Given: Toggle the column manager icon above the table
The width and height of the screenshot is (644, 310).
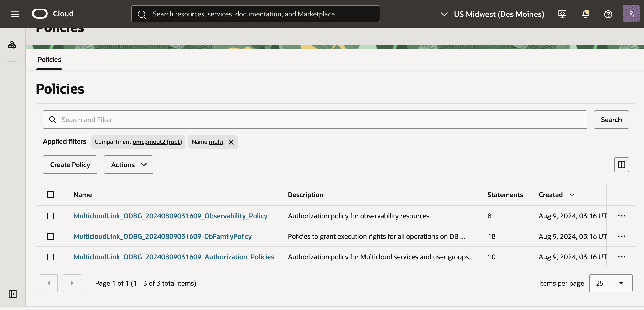Looking at the screenshot, I should (x=622, y=165).
